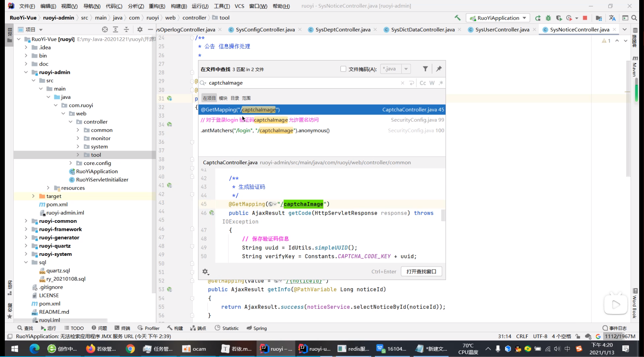The height and width of the screenshot is (357, 644).
Task: Open the project view dropdown arrow
Action: coord(41,30)
